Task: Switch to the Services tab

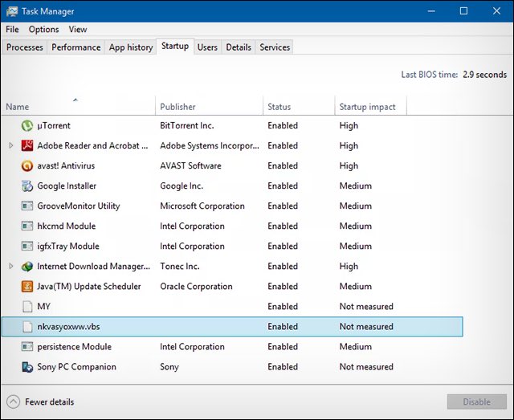Action: [x=275, y=47]
